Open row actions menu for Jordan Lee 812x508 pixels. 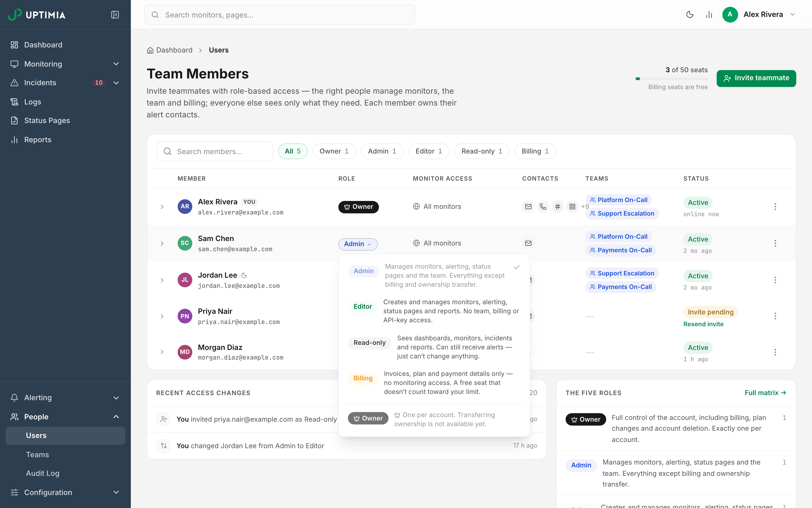coord(775,280)
